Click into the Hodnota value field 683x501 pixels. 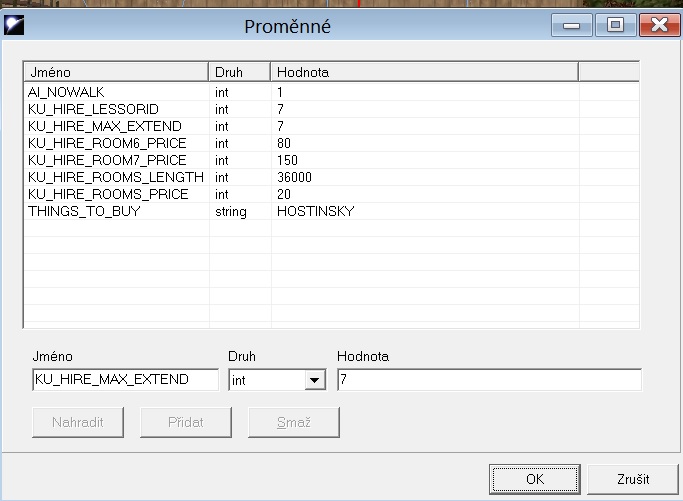pyautogui.click(x=489, y=380)
